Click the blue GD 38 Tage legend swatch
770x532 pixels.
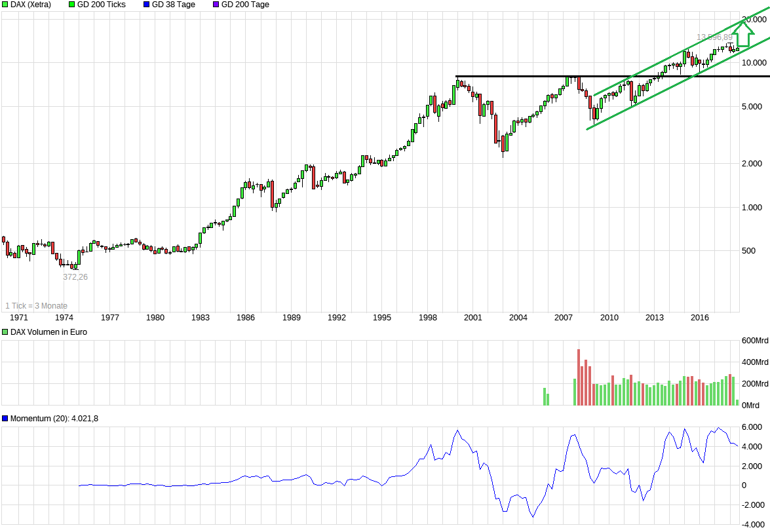pyautogui.click(x=146, y=5)
